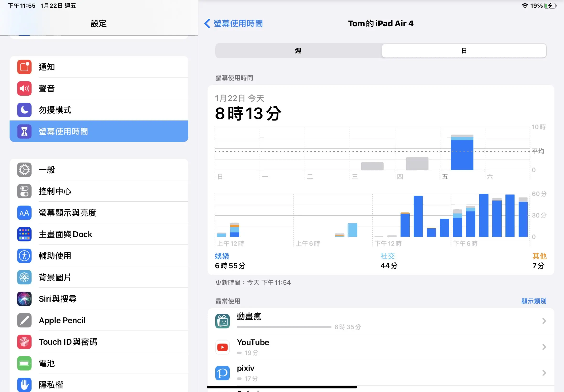Tap the 勿擾模式 moon icon
The height and width of the screenshot is (392, 564).
click(x=24, y=110)
